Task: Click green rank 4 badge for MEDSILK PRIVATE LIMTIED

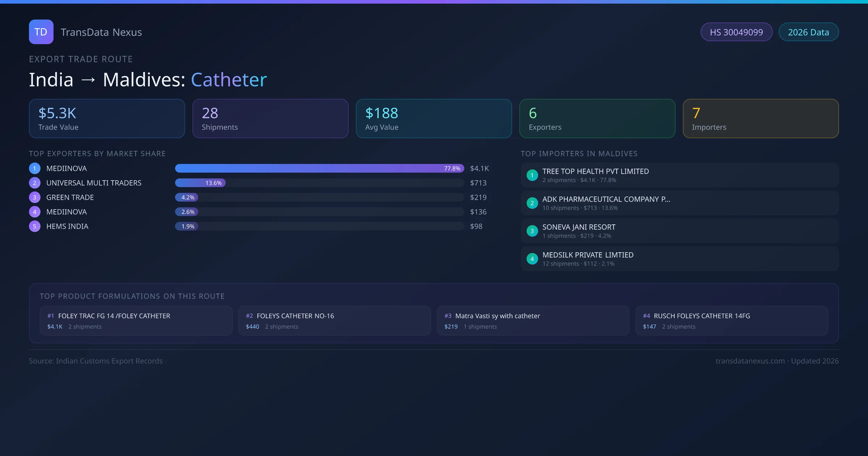Action: coord(532,259)
